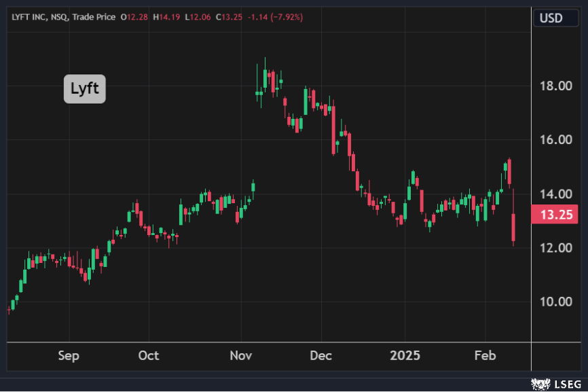This screenshot has height=392, width=588.
Task: Click the 10.00 price axis label
Action: coord(556,302)
